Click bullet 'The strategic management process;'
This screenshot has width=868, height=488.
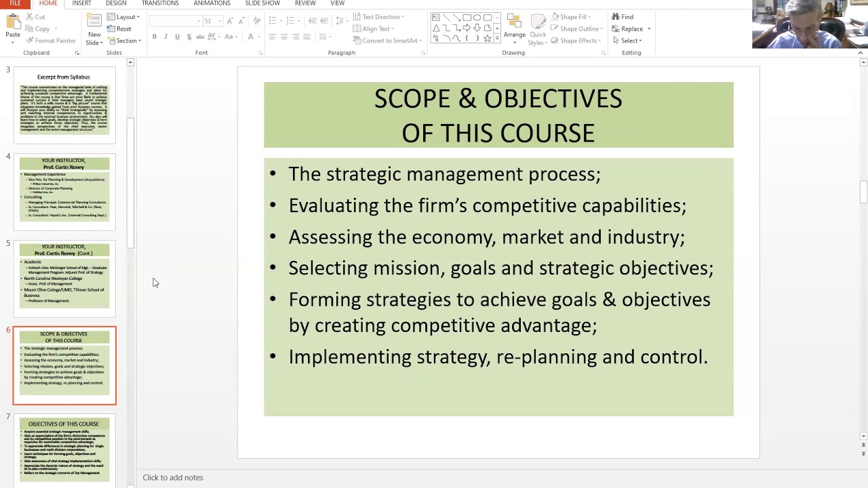tap(444, 174)
